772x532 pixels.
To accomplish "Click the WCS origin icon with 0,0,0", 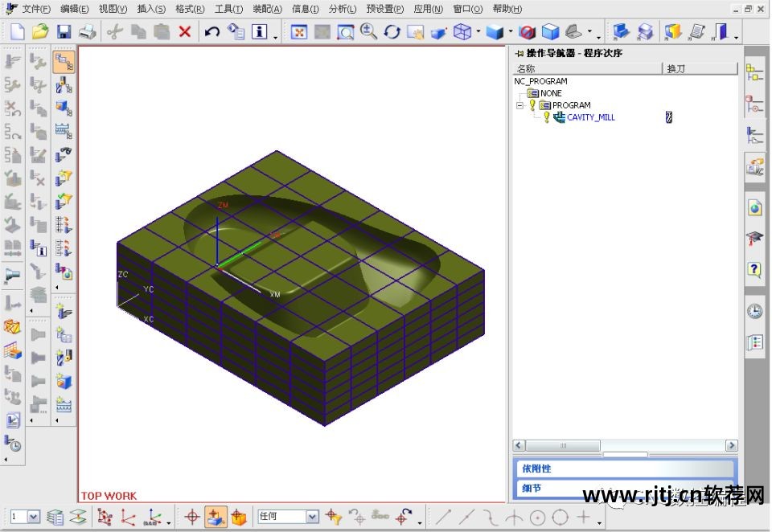I will (x=152, y=517).
